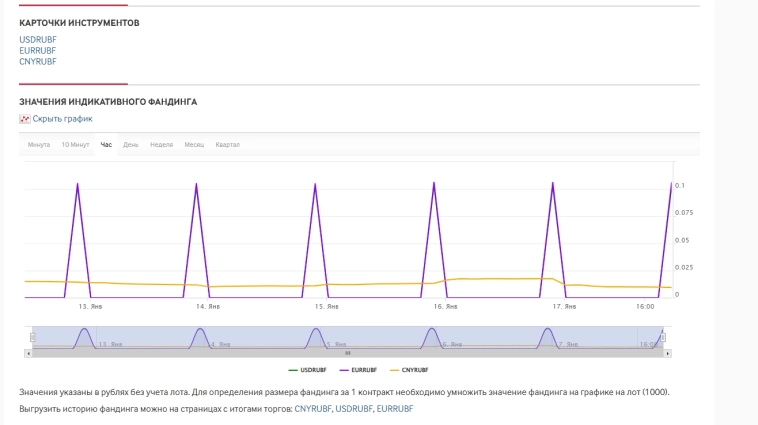Click the navigator scrollbar left arrow
Image resolution: width=758 pixels, height=425 pixels.
point(28,353)
